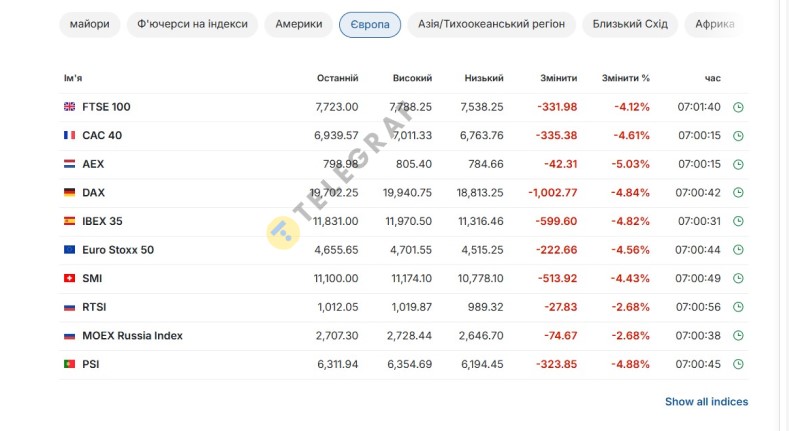Click SMI change value -513.92
Viewport: 789px width, 431px height.
(x=558, y=278)
